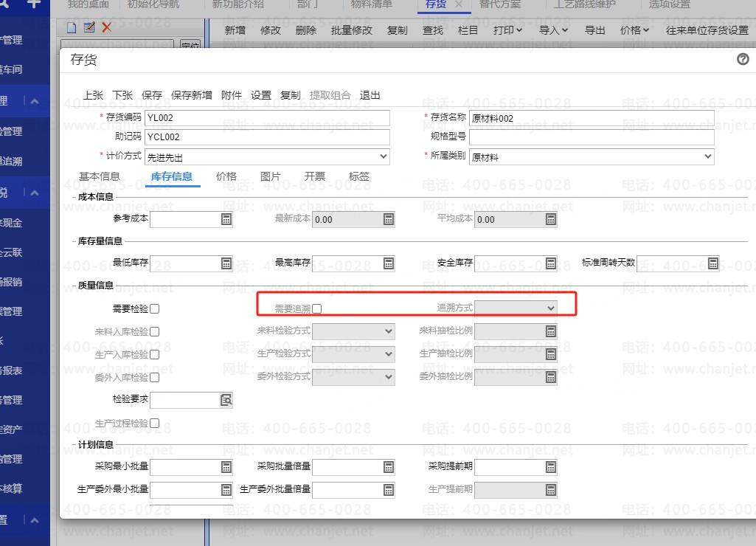756x546 pixels.
Task: Click the calculator icon for 标准周转天数
Action: point(713,263)
